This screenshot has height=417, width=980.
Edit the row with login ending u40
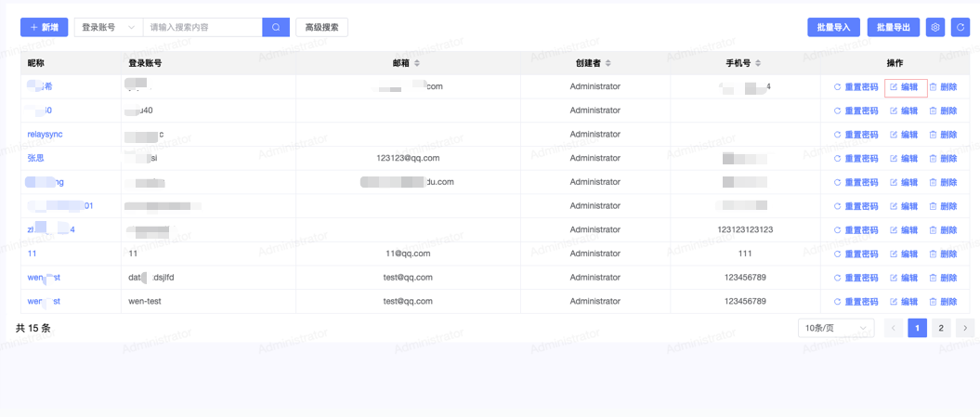pyautogui.click(x=904, y=111)
